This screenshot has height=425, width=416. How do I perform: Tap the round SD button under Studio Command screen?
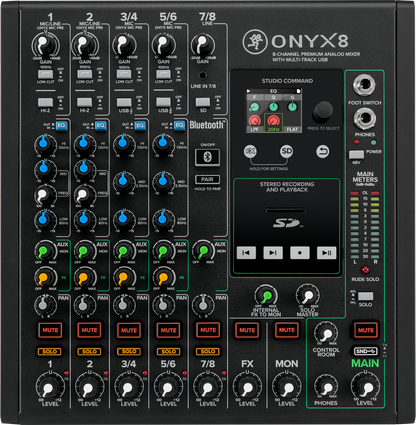(x=287, y=151)
